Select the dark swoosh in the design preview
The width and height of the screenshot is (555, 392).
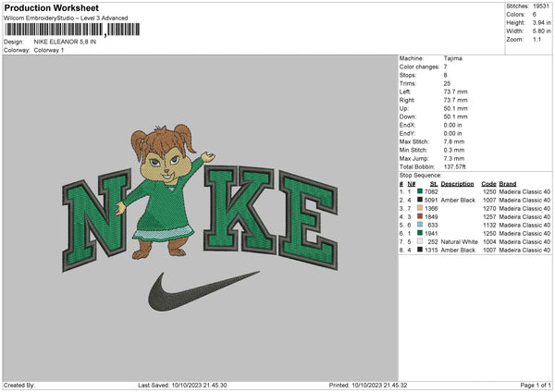pos(203,291)
